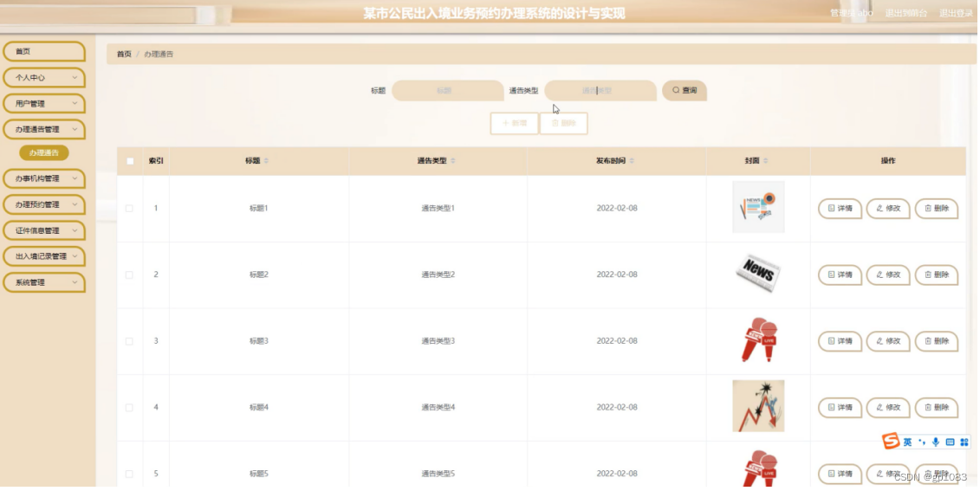Screen dimensions: 980x491
Task: Sort the table by the 标题 column
Action: pos(266,161)
